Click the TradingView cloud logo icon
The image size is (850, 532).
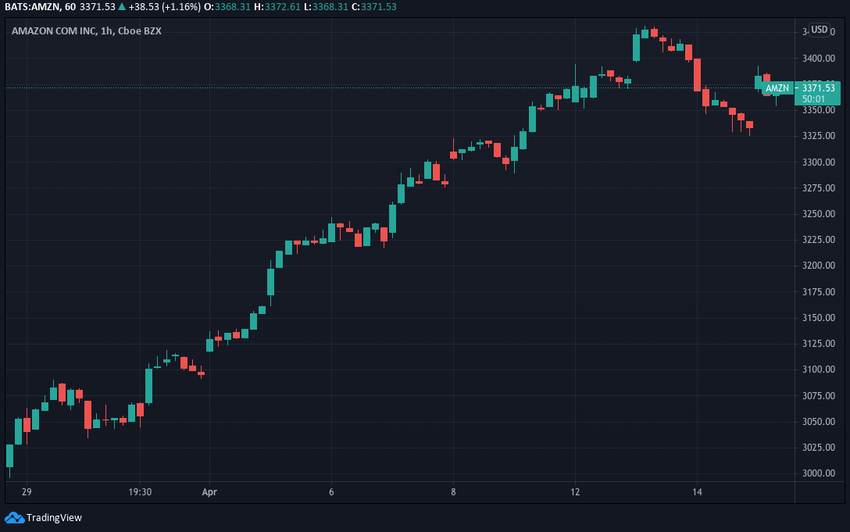tap(15, 518)
